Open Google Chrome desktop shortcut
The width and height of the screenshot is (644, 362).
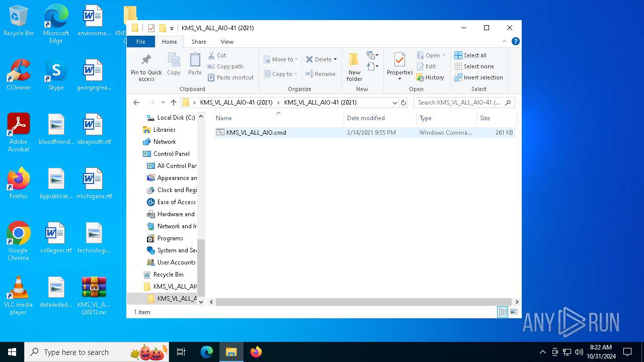tap(19, 241)
